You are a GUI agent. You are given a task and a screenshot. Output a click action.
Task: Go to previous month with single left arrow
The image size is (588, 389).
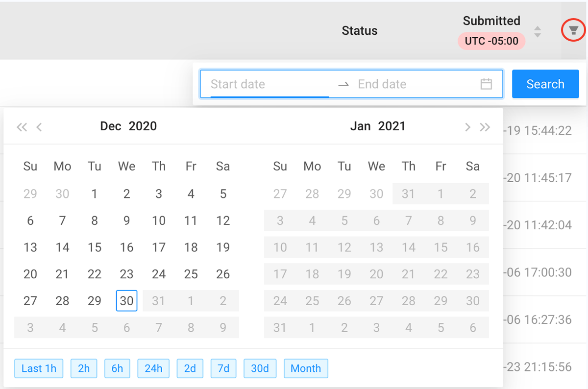point(39,127)
